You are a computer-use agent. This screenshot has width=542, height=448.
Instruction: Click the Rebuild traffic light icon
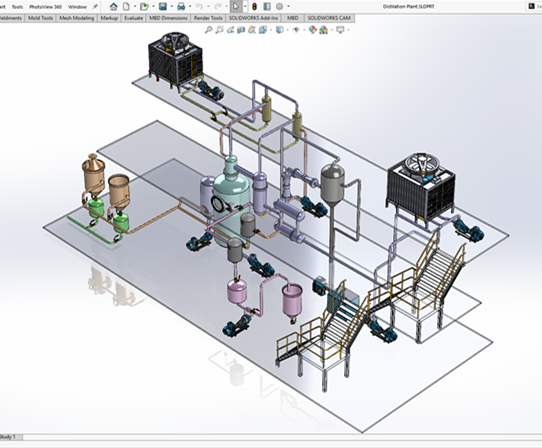click(x=254, y=6)
